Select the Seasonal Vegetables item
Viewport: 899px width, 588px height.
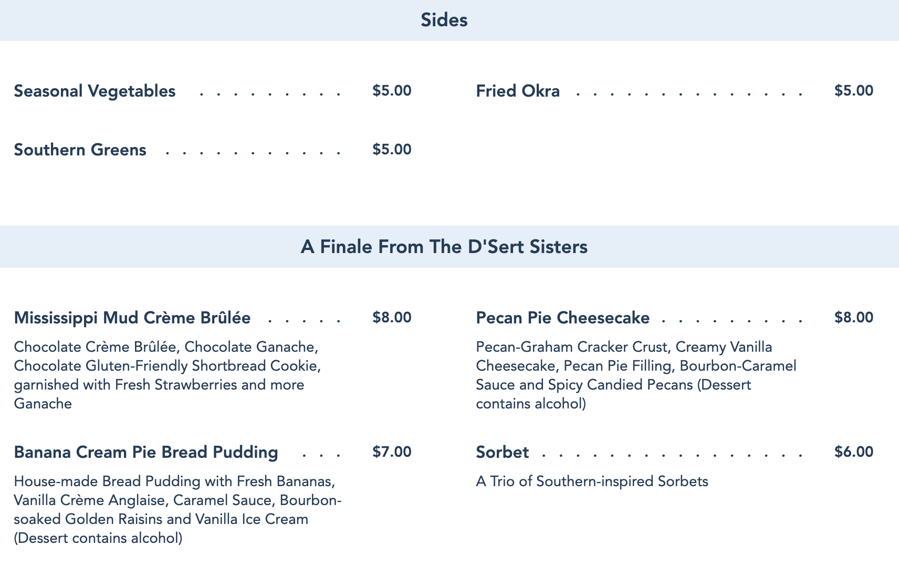click(x=95, y=91)
